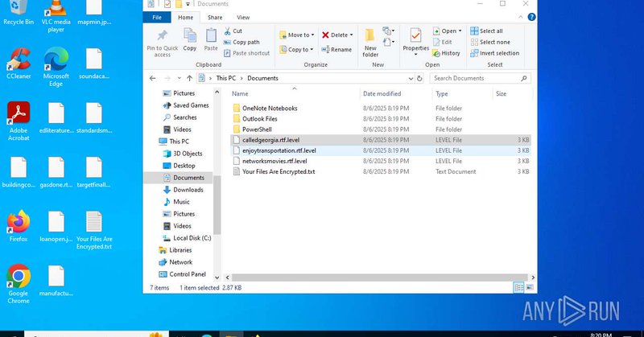
Task: Click Edit in the Open group
Action: click(443, 42)
